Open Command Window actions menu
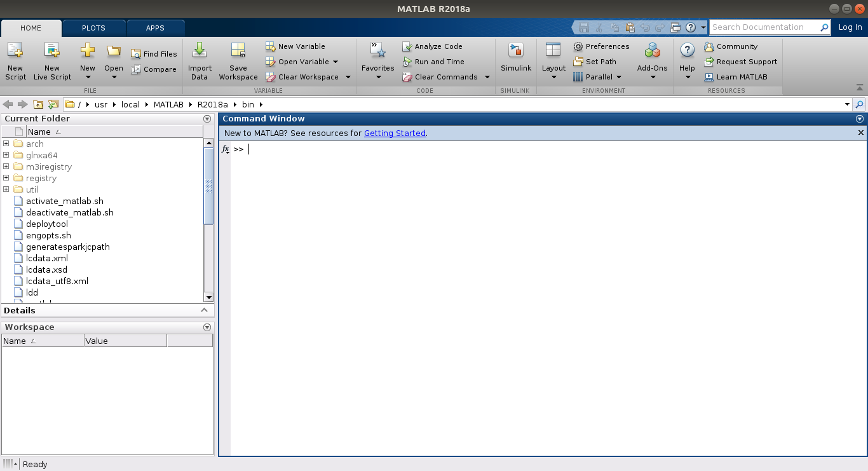Viewport: 868px width, 471px height. pos(860,119)
